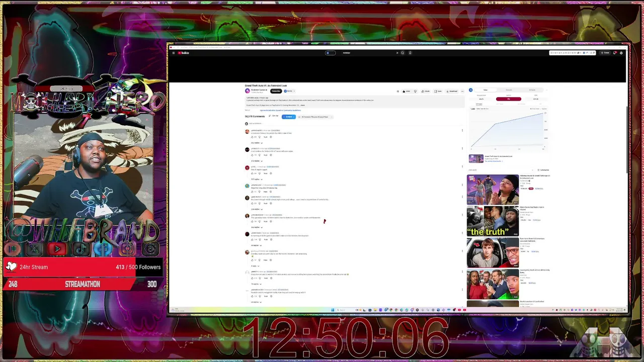Open the All Comment Threads filter dropdown
Screen dimensions: 644x362
[315, 117]
